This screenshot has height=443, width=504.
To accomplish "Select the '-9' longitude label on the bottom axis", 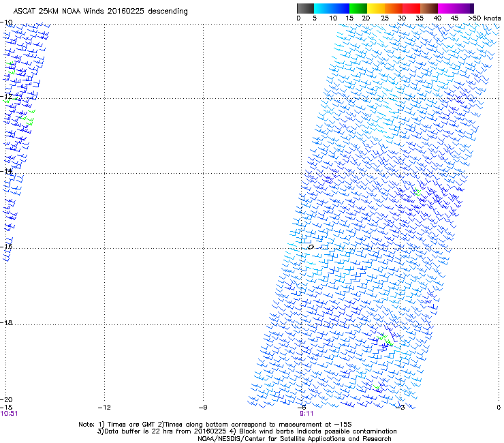I will 203,408.
